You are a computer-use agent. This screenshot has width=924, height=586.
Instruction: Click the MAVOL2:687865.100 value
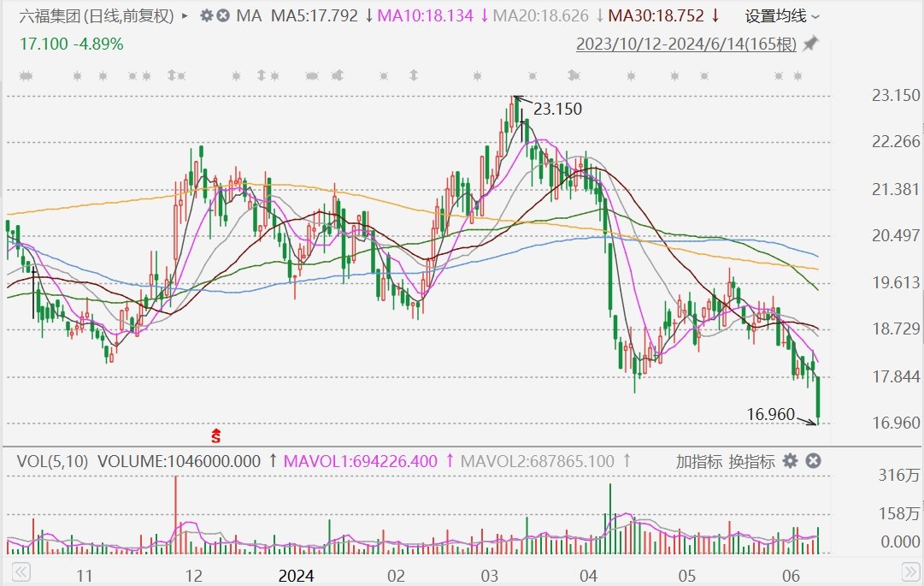pyautogui.click(x=538, y=462)
